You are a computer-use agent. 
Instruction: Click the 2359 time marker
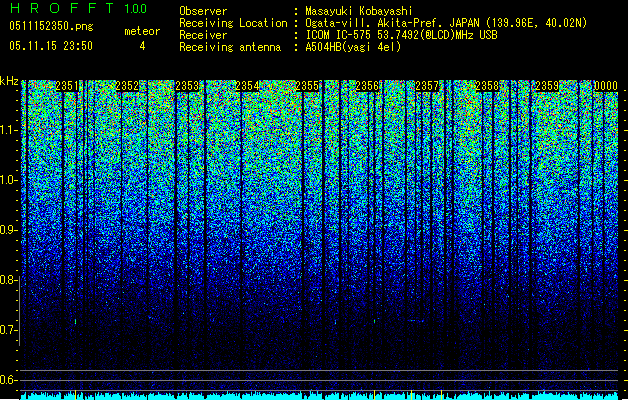pos(547,86)
